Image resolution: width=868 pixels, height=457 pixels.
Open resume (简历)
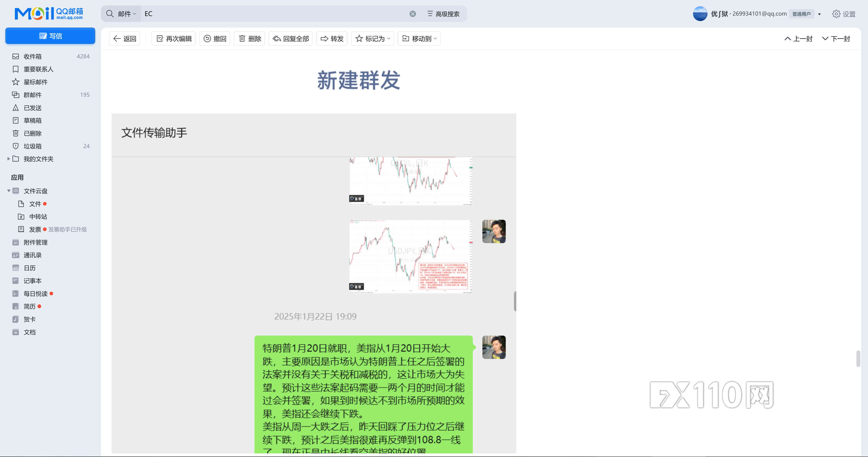[x=29, y=306]
